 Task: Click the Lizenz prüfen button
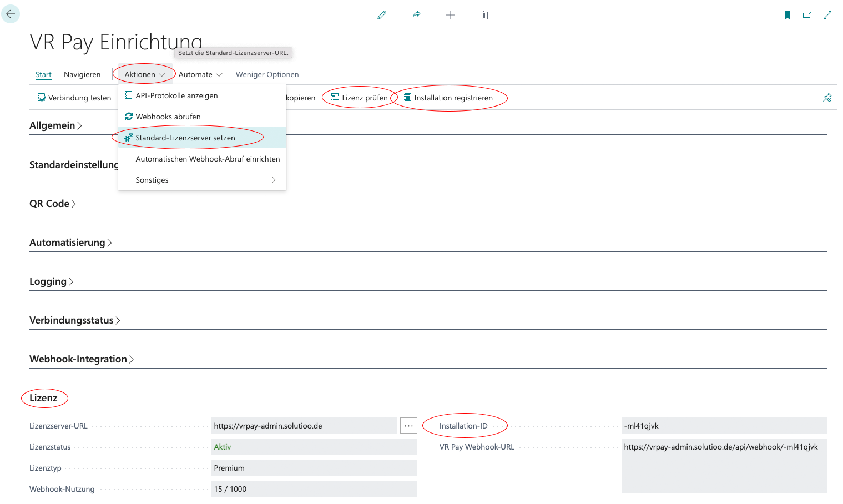click(x=359, y=98)
